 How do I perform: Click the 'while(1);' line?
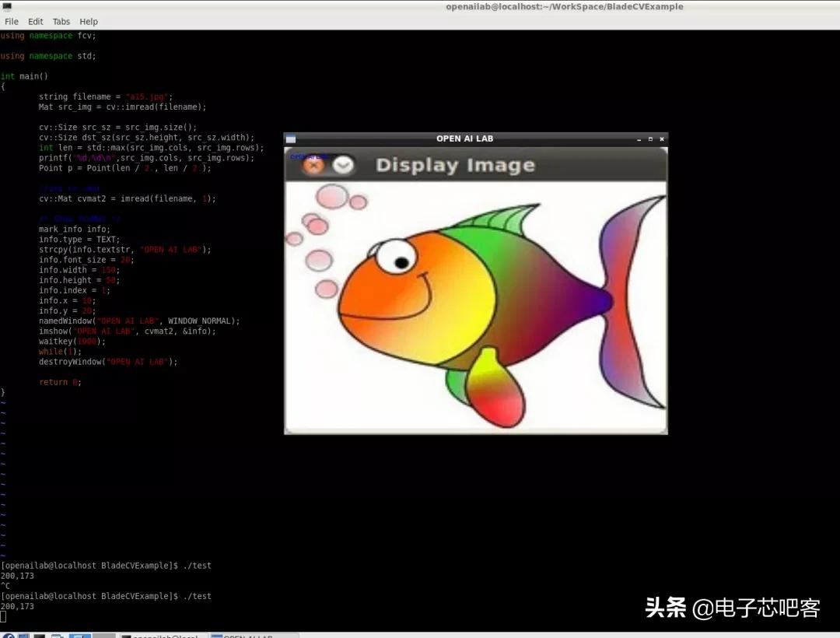(x=60, y=352)
